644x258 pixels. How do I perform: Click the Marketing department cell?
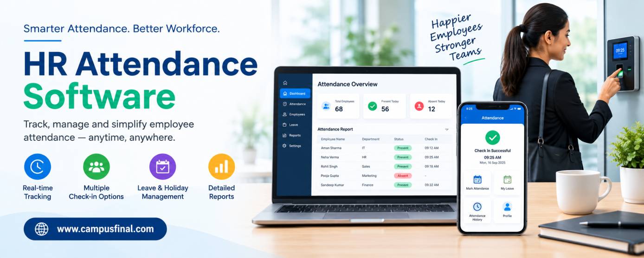click(369, 176)
